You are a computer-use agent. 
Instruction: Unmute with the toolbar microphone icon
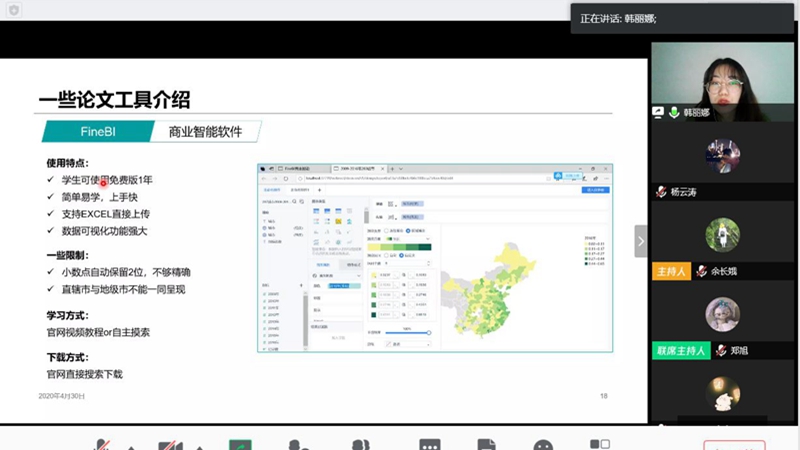click(102, 445)
